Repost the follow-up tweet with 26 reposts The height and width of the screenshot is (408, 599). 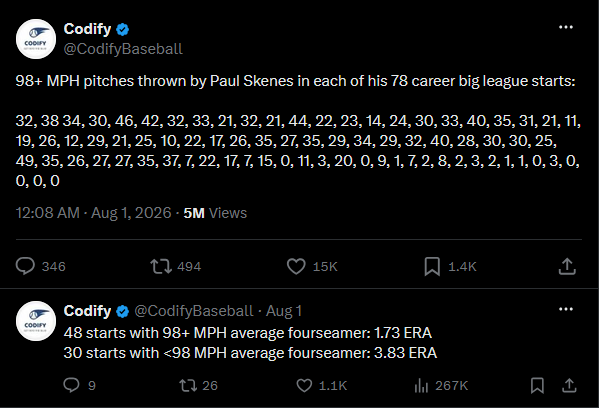188,385
